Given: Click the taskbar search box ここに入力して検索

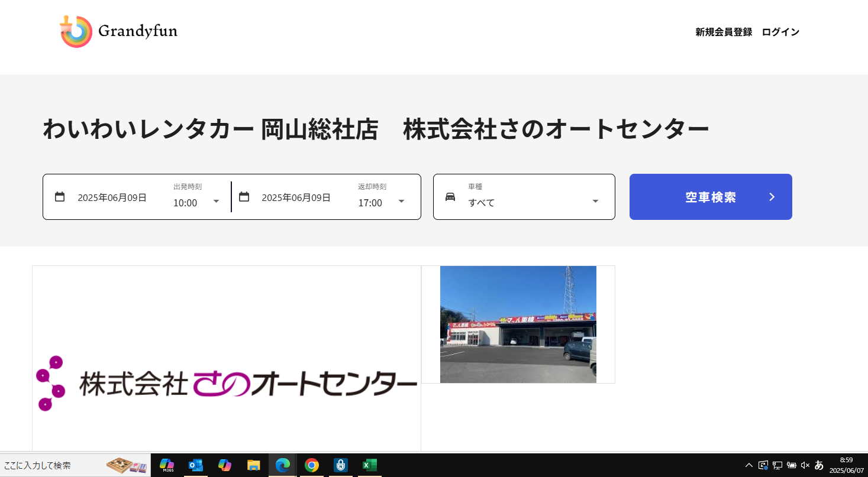Looking at the screenshot, I should pos(75,465).
